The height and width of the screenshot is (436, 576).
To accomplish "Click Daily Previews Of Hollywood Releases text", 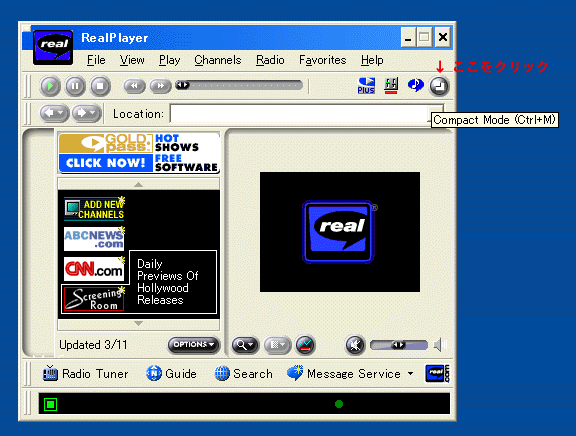I will click(x=168, y=282).
